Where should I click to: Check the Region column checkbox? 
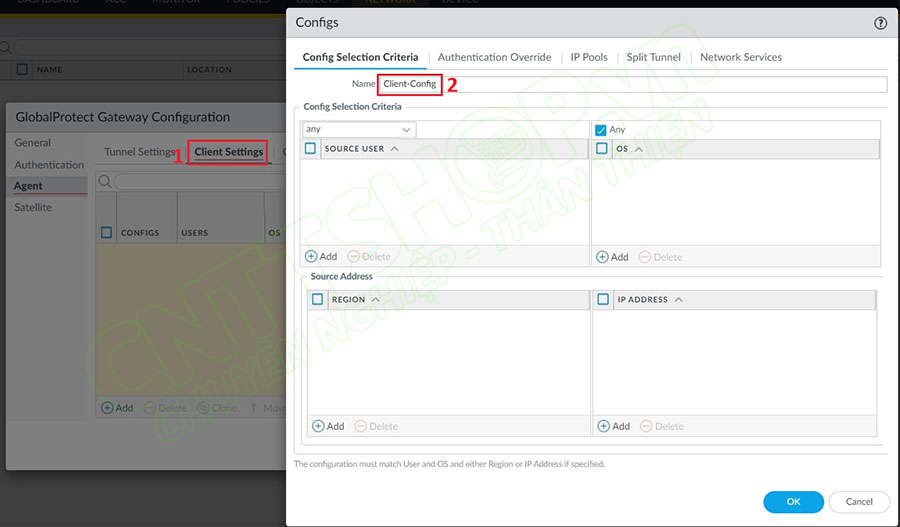click(x=317, y=300)
